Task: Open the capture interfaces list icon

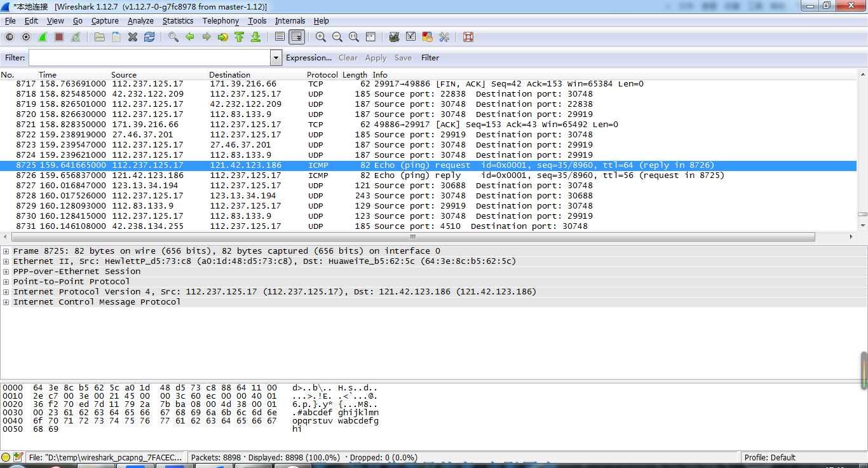Action: [10, 37]
